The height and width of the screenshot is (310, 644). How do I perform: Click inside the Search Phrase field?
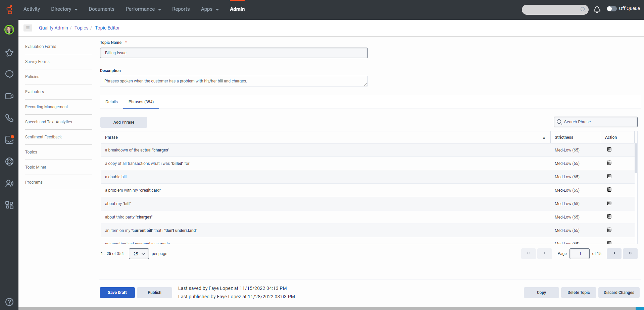(595, 122)
